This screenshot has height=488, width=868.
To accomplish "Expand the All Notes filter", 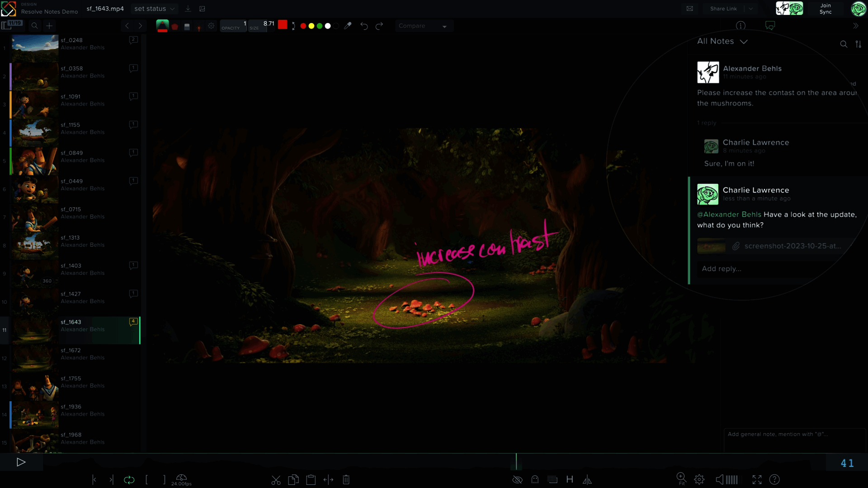I will [722, 41].
